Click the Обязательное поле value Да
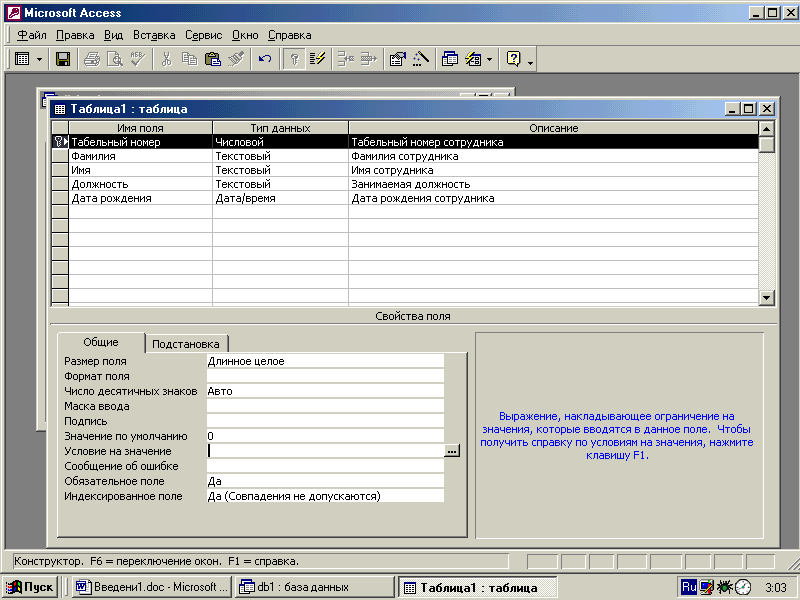 click(x=325, y=481)
